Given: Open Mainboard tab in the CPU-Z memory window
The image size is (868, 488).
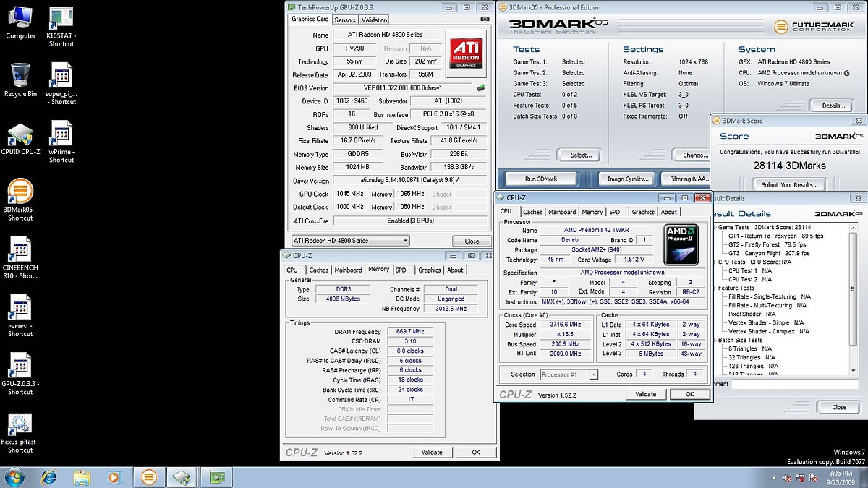Looking at the screenshot, I should [x=348, y=270].
